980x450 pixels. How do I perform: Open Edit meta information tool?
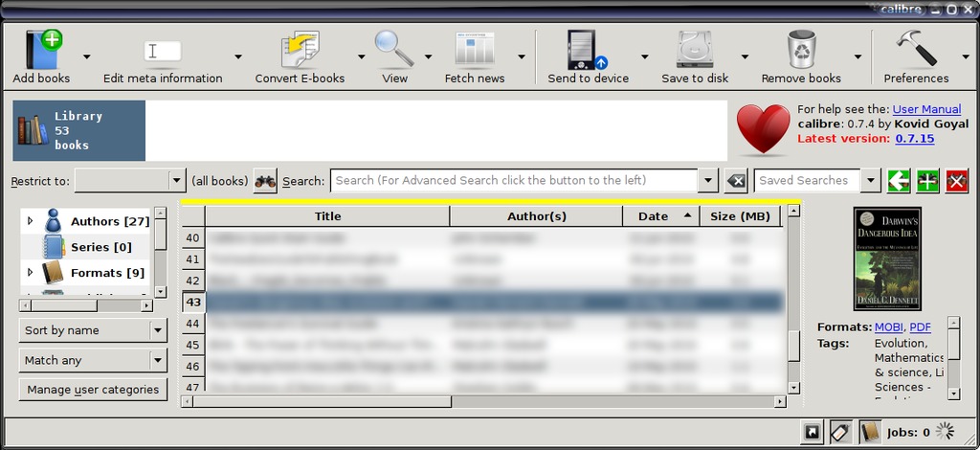click(163, 50)
